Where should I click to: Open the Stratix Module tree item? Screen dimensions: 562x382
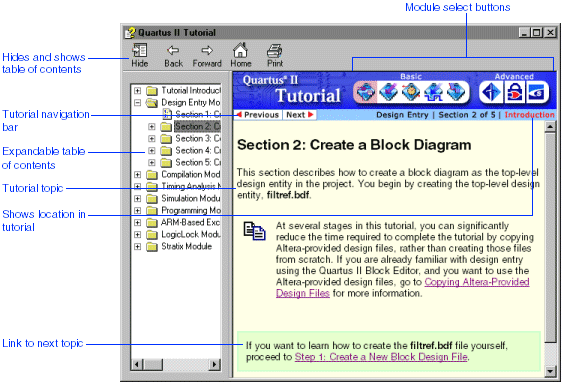pyautogui.click(x=186, y=247)
